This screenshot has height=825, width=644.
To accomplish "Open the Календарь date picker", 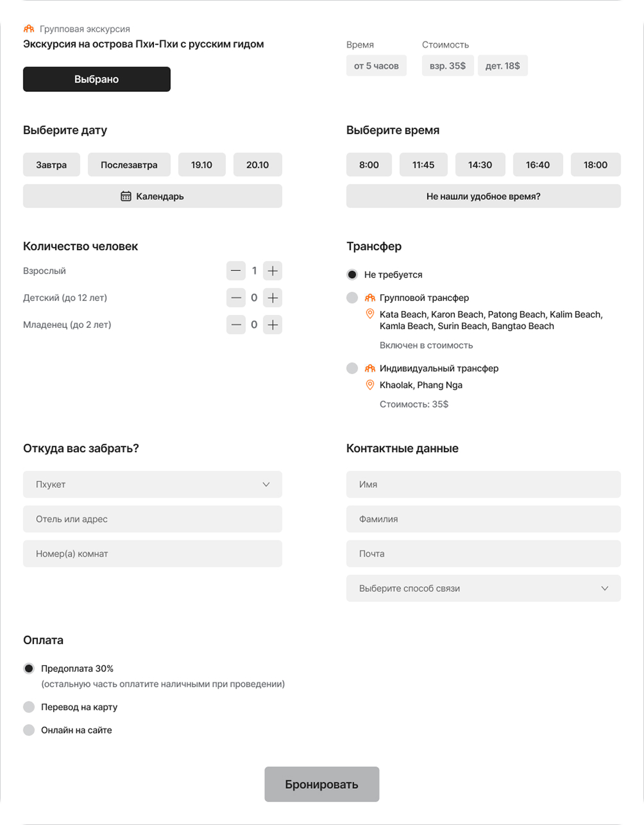I will tap(152, 196).
